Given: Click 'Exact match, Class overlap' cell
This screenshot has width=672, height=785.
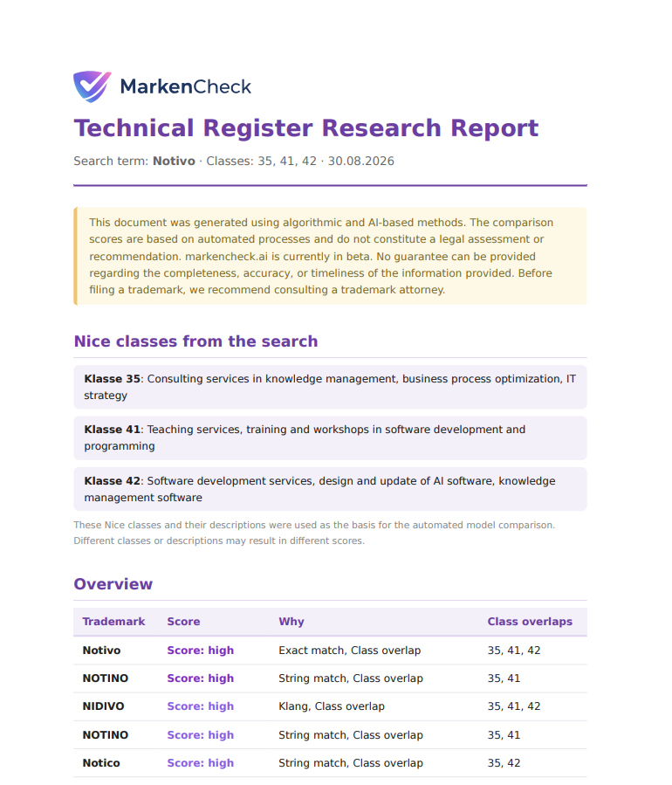Looking at the screenshot, I should click(350, 651).
